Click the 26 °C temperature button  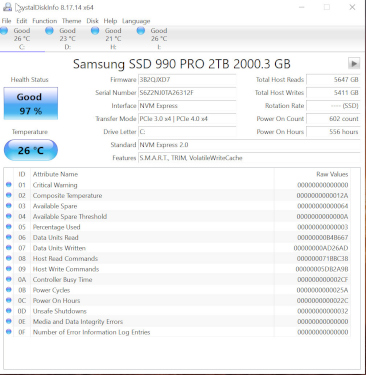(31, 150)
